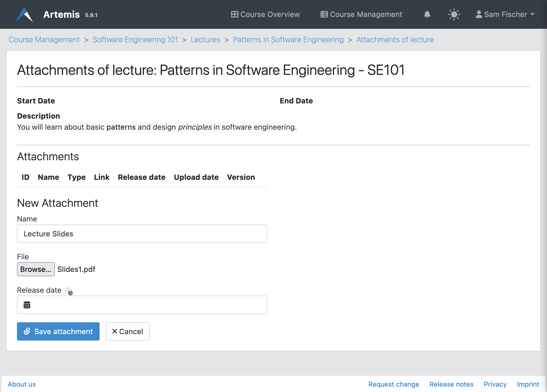Open Course Management navbar item

(x=366, y=14)
